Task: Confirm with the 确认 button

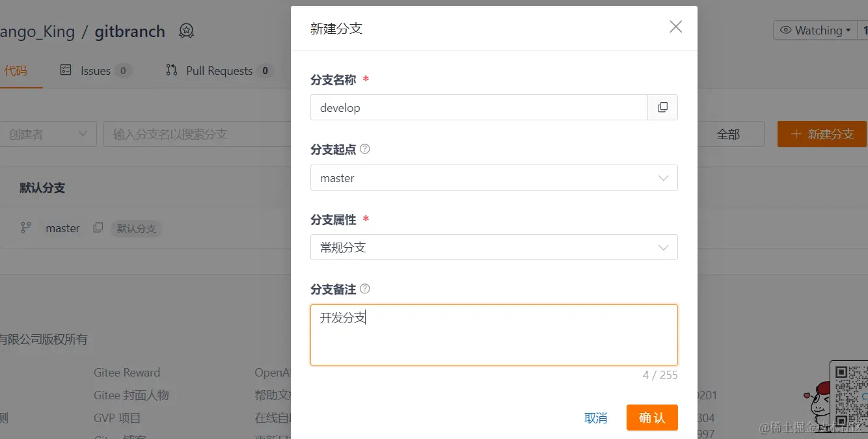Action: 652,418
